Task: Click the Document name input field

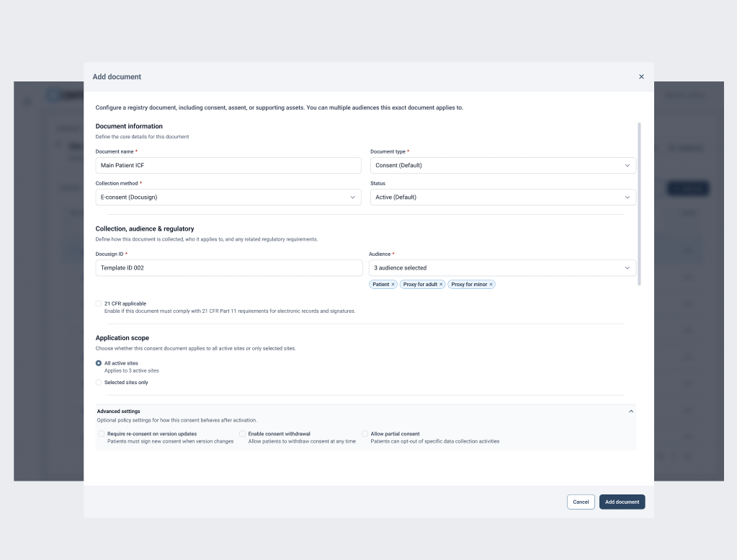Action: (x=228, y=166)
